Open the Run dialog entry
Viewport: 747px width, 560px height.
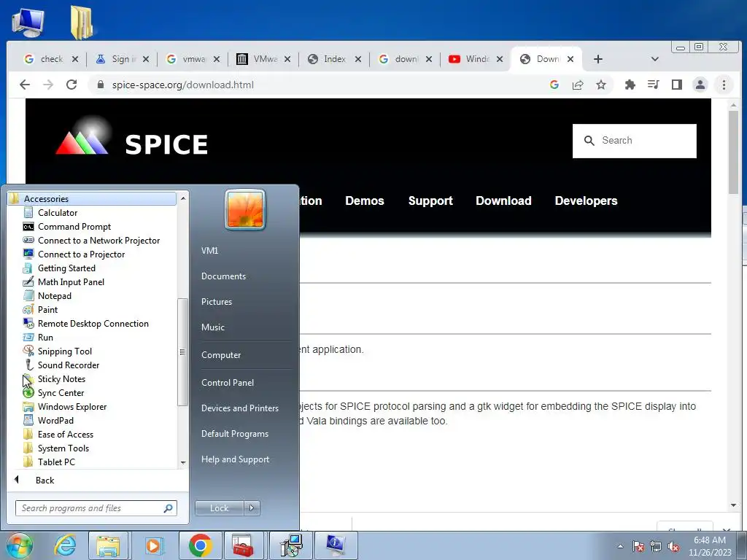(x=45, y=337)
